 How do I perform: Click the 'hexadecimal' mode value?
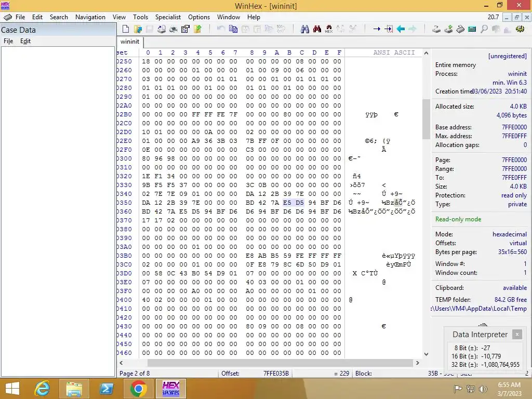point(510,234)
